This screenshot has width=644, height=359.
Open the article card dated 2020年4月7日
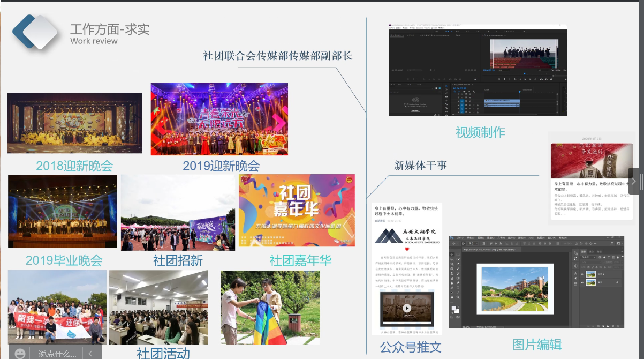point(592,176)
